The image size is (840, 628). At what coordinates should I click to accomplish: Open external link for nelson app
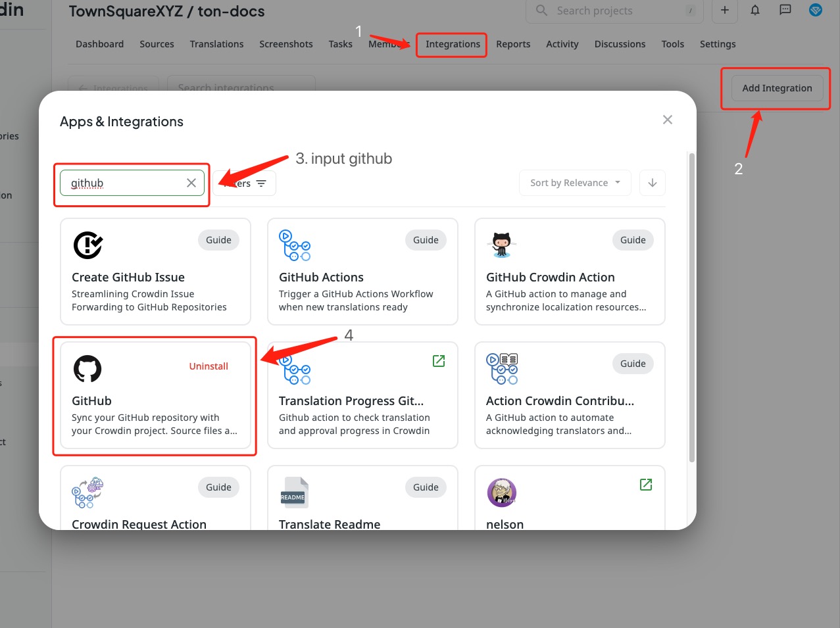(646, 484)
